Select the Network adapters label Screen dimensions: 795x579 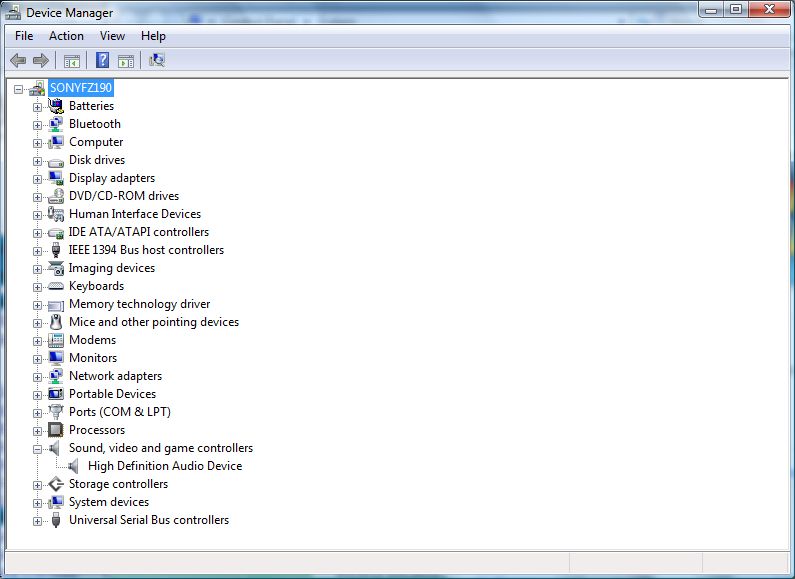(115, 376)
